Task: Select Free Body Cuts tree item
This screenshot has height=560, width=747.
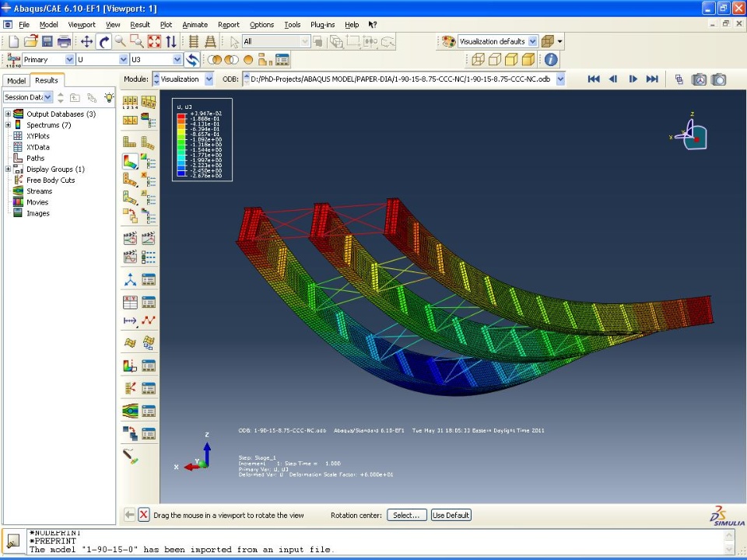Action: click(51, 180)
